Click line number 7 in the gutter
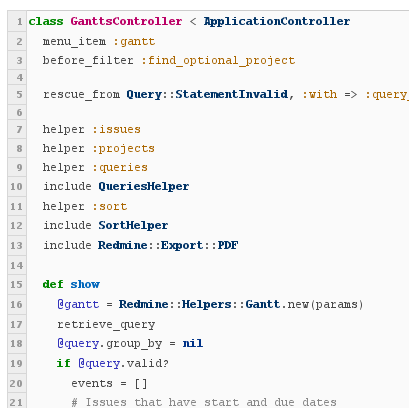This screenshot has height=408, width=409. (x=20, y=129)
